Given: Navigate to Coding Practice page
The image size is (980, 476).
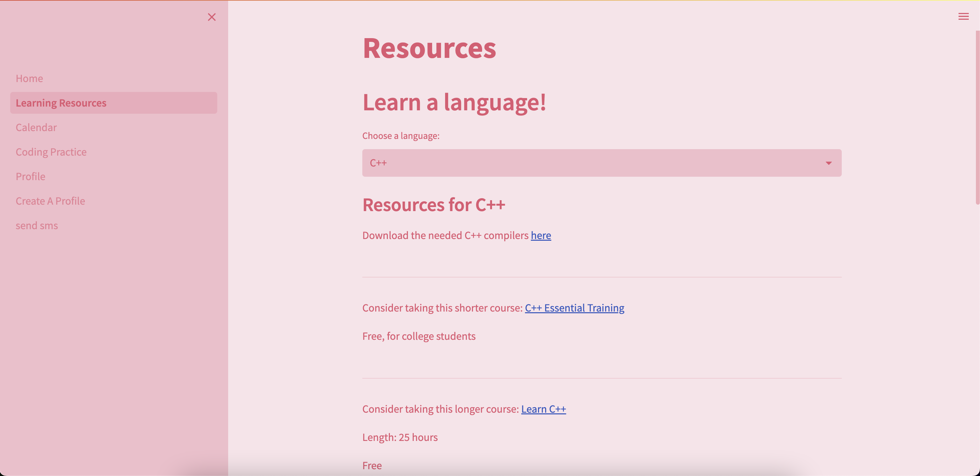Looking at the screenshot, I should click(51, 152).
